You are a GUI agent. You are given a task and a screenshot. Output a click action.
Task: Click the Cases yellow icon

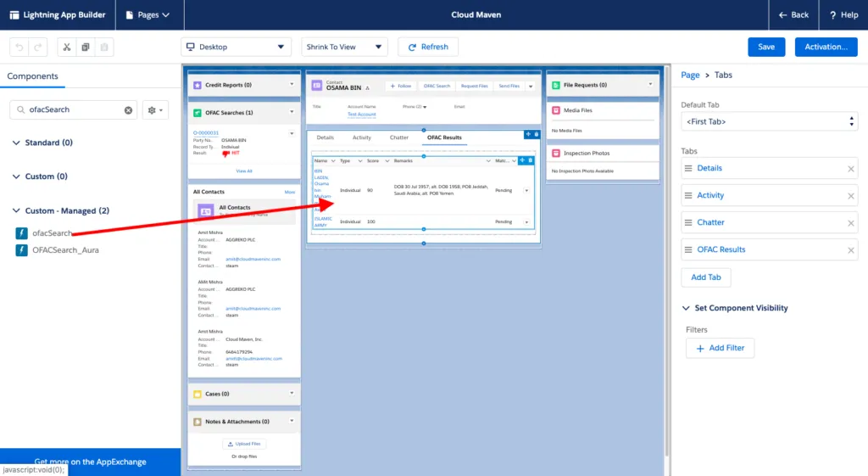tap(197, 394)
